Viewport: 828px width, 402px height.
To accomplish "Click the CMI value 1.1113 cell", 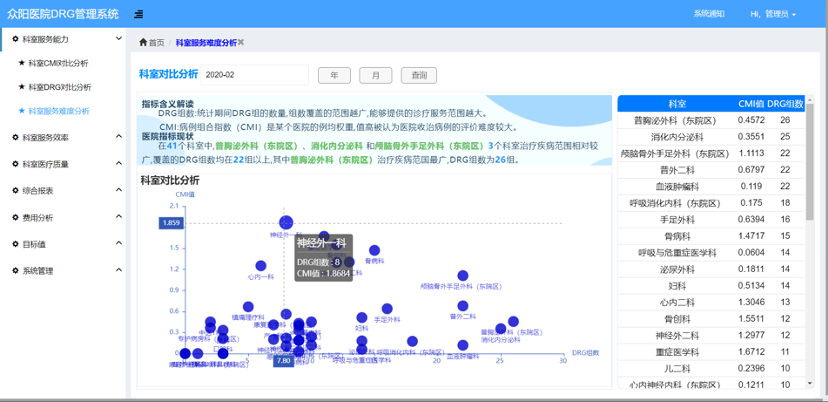I will click(x=750, y=154).
